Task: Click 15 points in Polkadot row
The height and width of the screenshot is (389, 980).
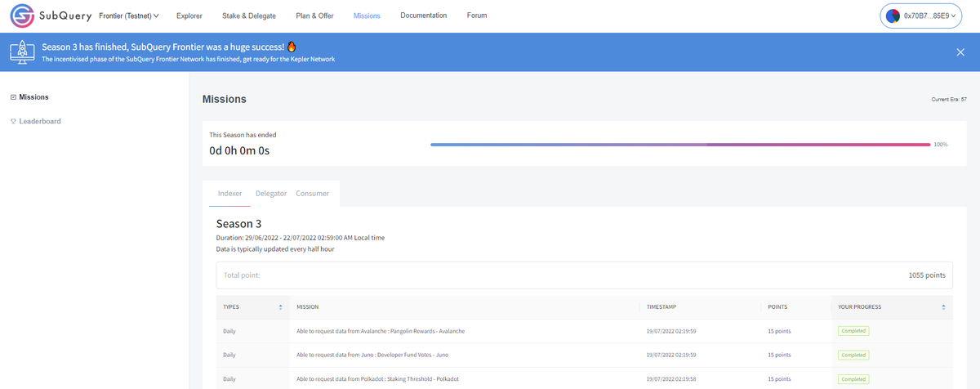Action: [x=780, y=379]
